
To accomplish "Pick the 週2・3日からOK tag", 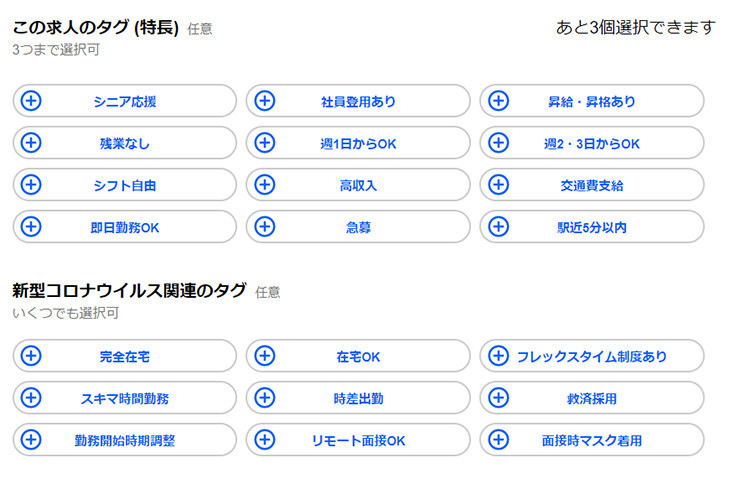I will tap(592, 143).
